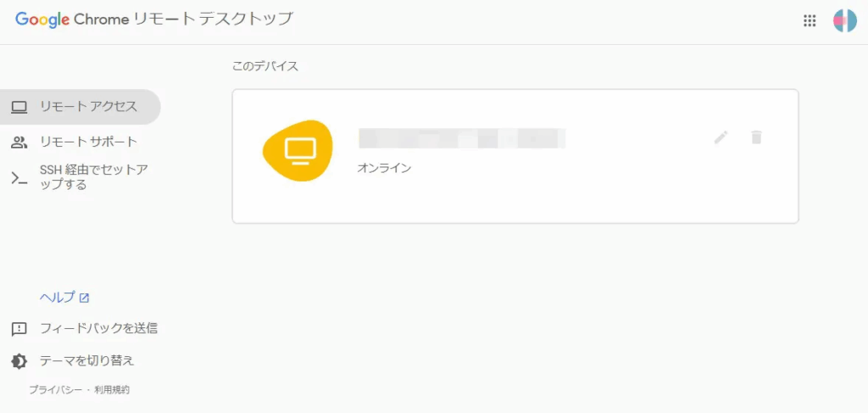The width and height of the screenshot is (868, 413).
Task: Open the Google apps grid menu
Action: pyautogui.click(x=810, y=21)
